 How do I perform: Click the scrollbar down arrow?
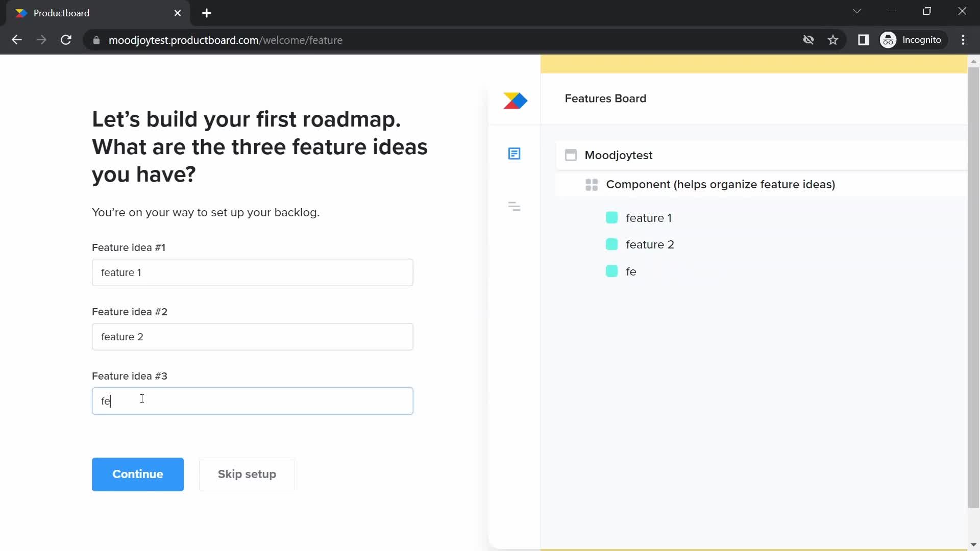[x=973, y=545]
